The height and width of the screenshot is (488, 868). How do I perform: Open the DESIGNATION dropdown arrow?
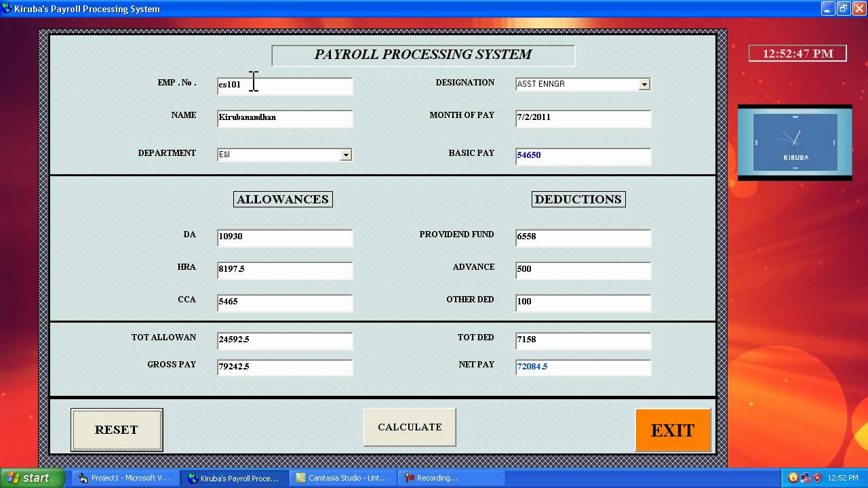coord(644,84)
